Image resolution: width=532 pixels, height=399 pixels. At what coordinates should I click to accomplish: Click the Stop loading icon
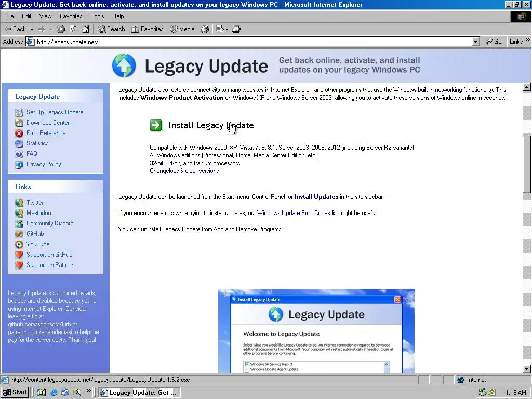(x=61, y=29)
